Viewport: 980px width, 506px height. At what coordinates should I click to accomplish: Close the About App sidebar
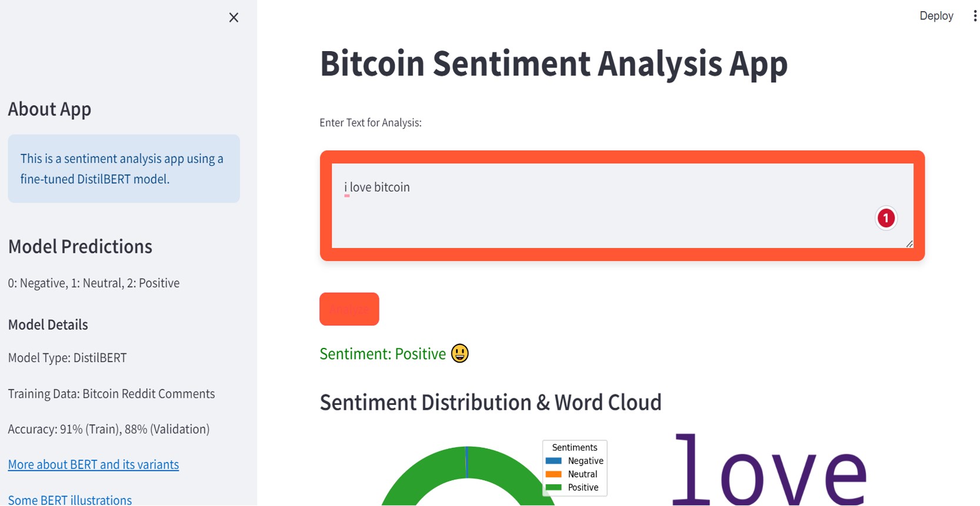point(234,18)
